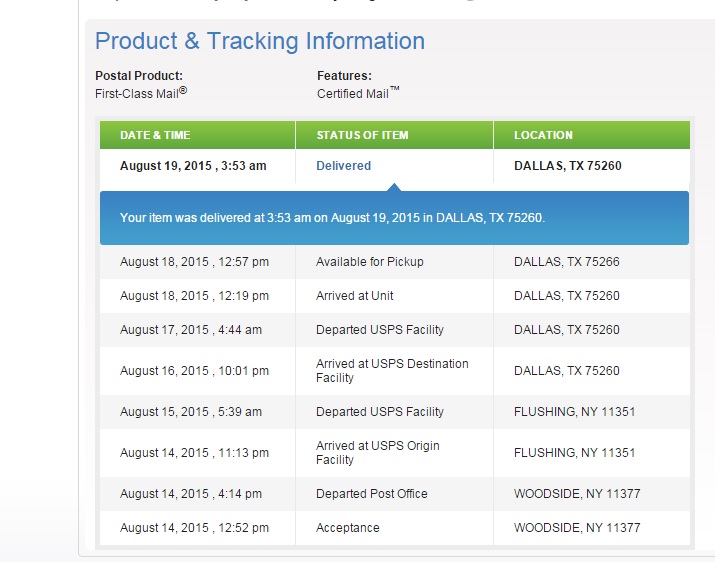Viewport: 715px width, 562px height.
Task: Click WOODSIDE, NY 11377 in the Acceptance row
Action: pyautogui.click(x=577, y=528)
